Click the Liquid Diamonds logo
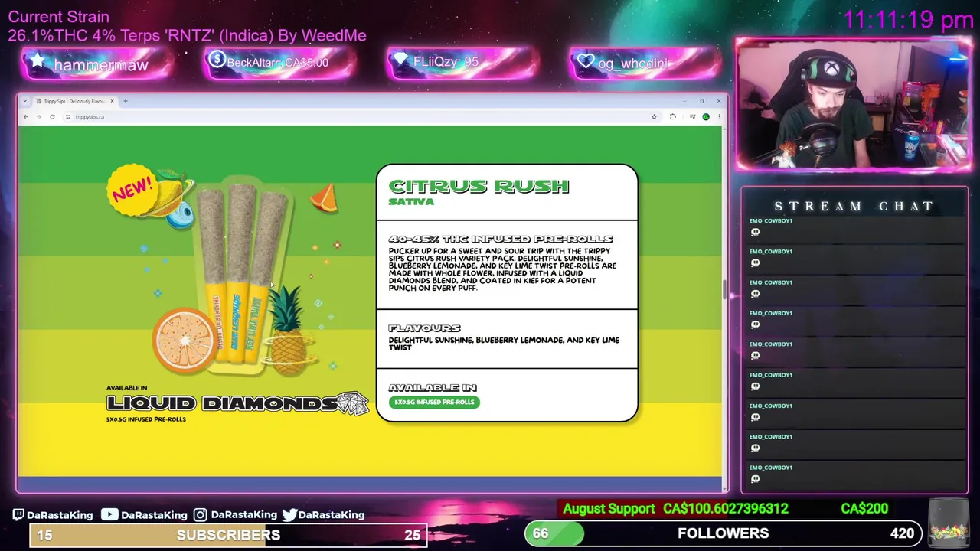This screenshot has height=551, width=980. click(x=237, y=403)
